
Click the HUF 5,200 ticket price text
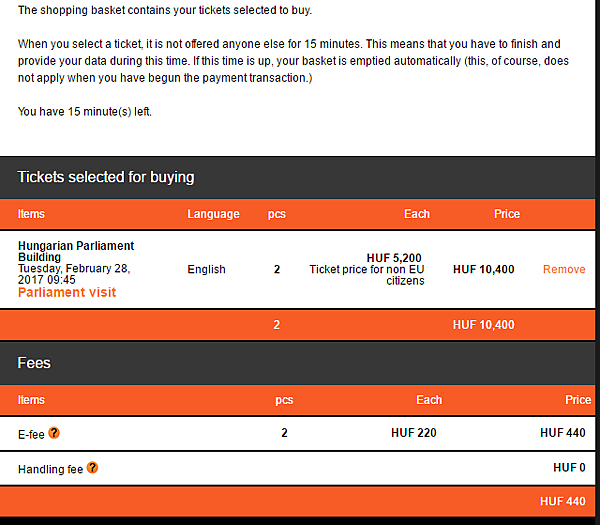[394, 258]
